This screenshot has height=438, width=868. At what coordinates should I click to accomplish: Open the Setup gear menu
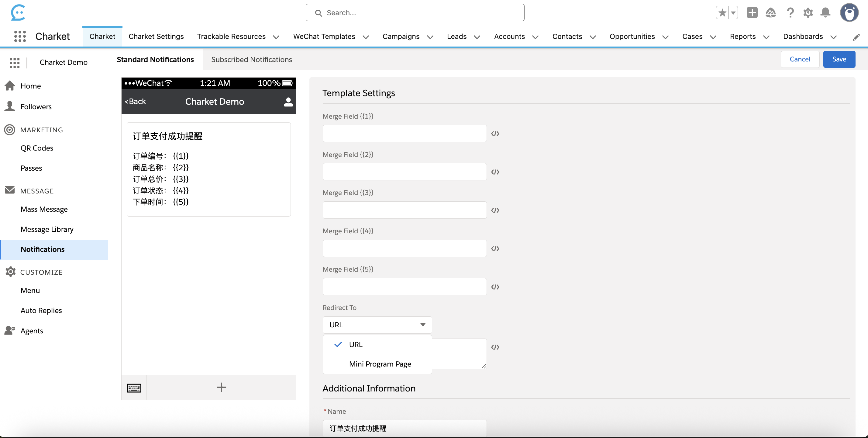tap(808, 12)
